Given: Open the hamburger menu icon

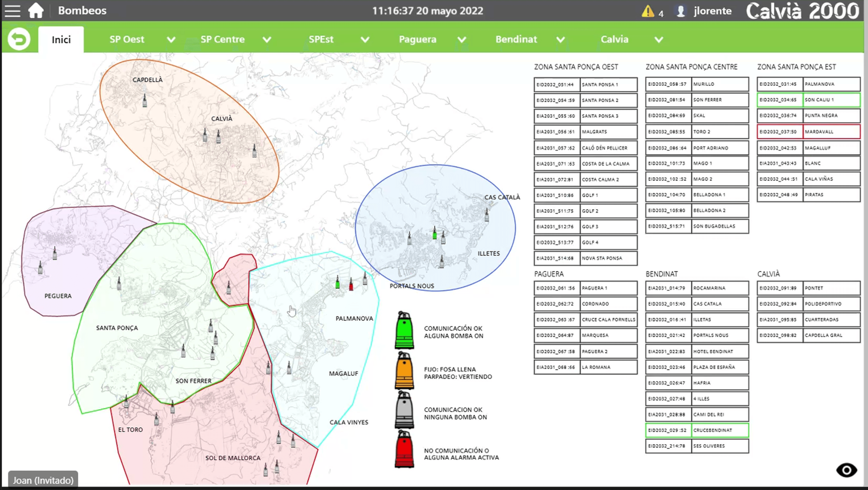Looking at the screenshot, I should (x=12, y=11).
